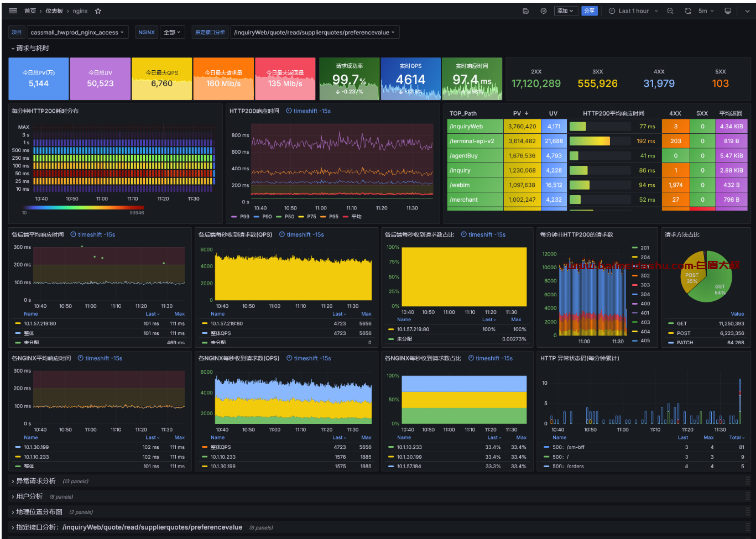Expand the 异常请求分析 row
This screenshot has height=539, width=756.
34,481
